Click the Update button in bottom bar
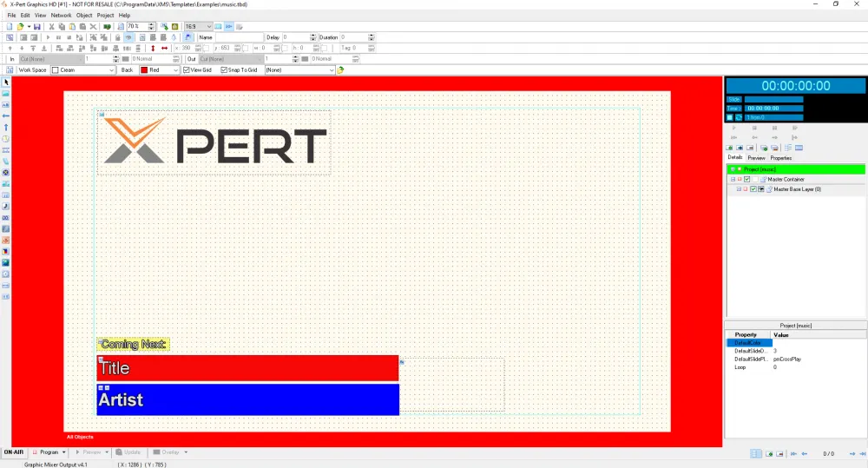 [x=128, y=452]
